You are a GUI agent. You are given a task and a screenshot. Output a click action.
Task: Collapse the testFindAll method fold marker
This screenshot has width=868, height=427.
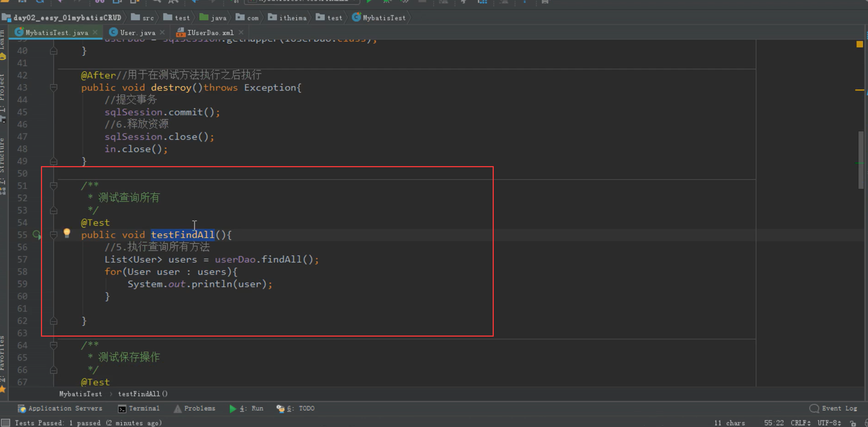pyautogui.click(x=54, y=235)
